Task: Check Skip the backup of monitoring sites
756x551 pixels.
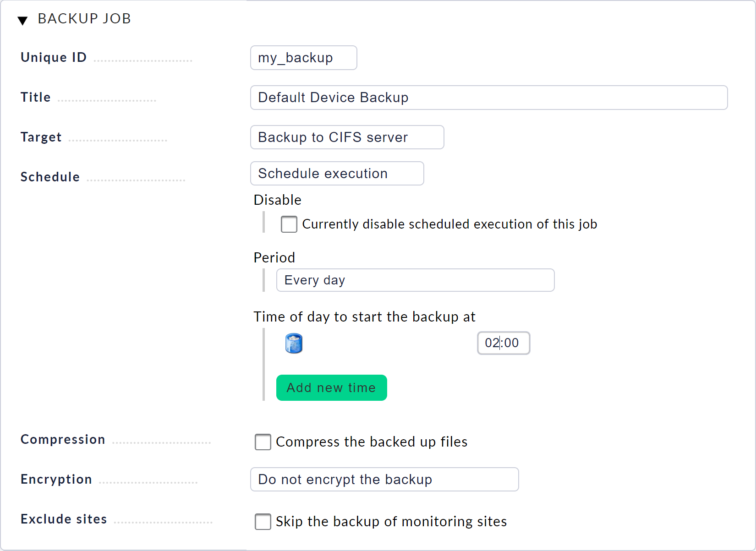Action: [x=263, y=522]
